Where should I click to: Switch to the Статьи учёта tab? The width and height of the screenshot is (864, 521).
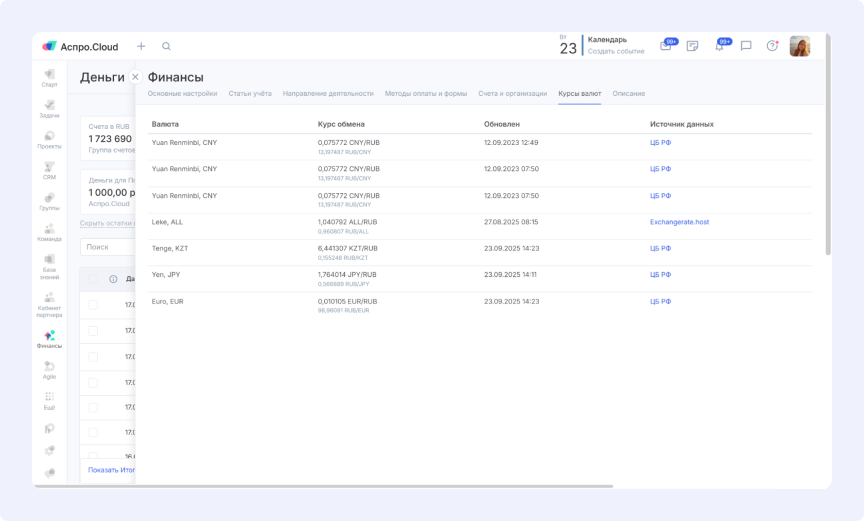coord(250,93)
